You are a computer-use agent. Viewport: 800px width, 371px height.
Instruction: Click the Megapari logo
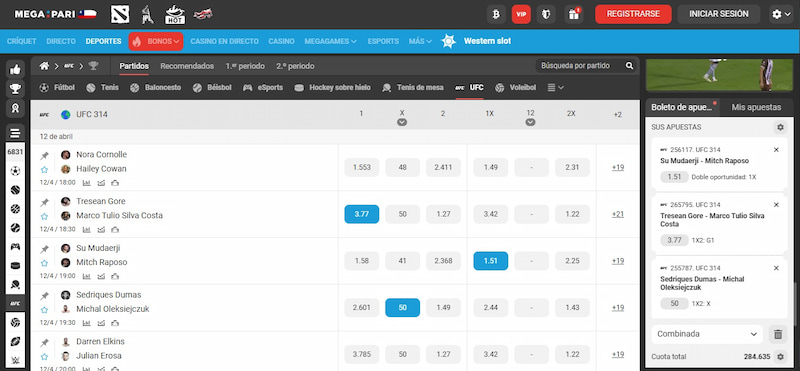(x=55, y=14)
